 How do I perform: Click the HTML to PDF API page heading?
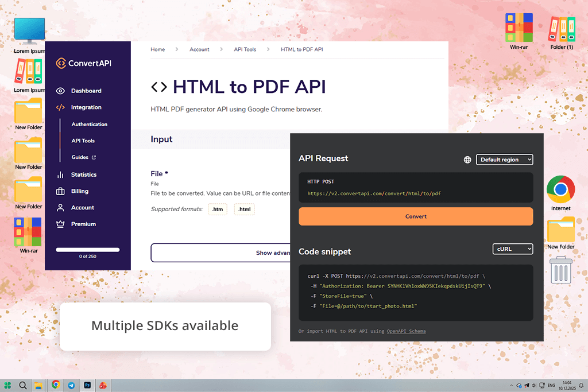point(249,87)
